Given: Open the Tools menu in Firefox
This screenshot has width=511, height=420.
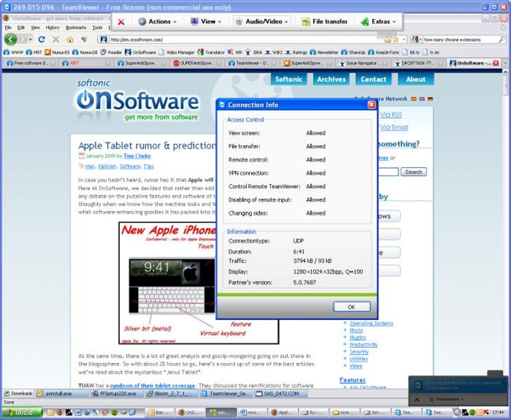Looking at the screenshot, I should [x=98, y=28].
